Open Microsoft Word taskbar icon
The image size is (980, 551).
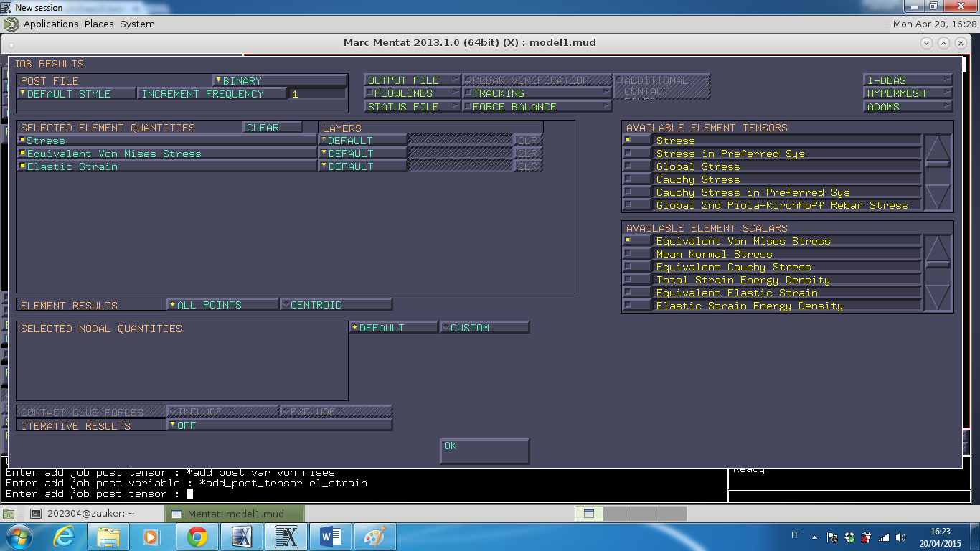[331, 537]
